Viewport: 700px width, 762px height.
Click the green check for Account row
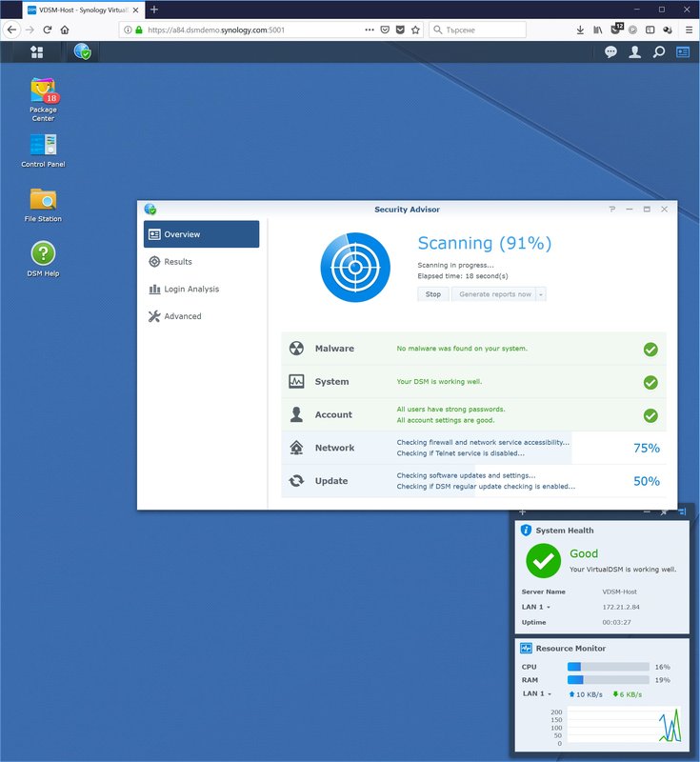click(x=650, y=415)
